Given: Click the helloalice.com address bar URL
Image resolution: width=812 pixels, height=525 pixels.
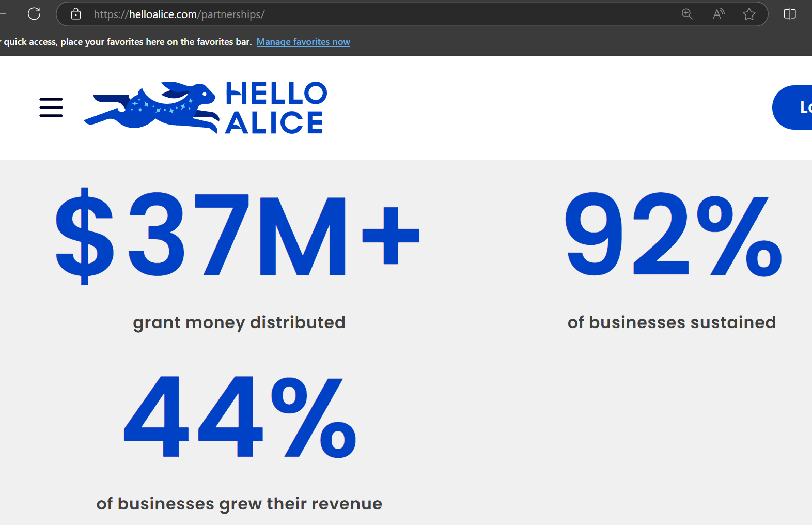Looking at the screenshot, I should [x=179, y=14].
